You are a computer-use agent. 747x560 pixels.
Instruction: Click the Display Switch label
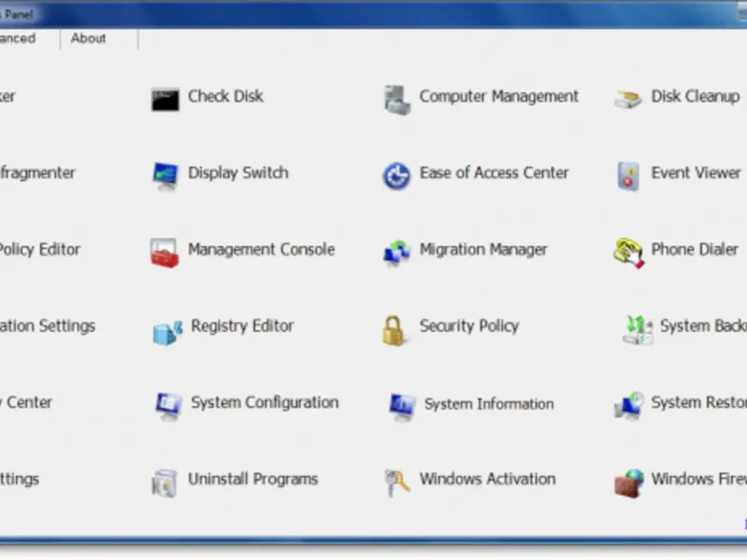[x=238, y=174]
